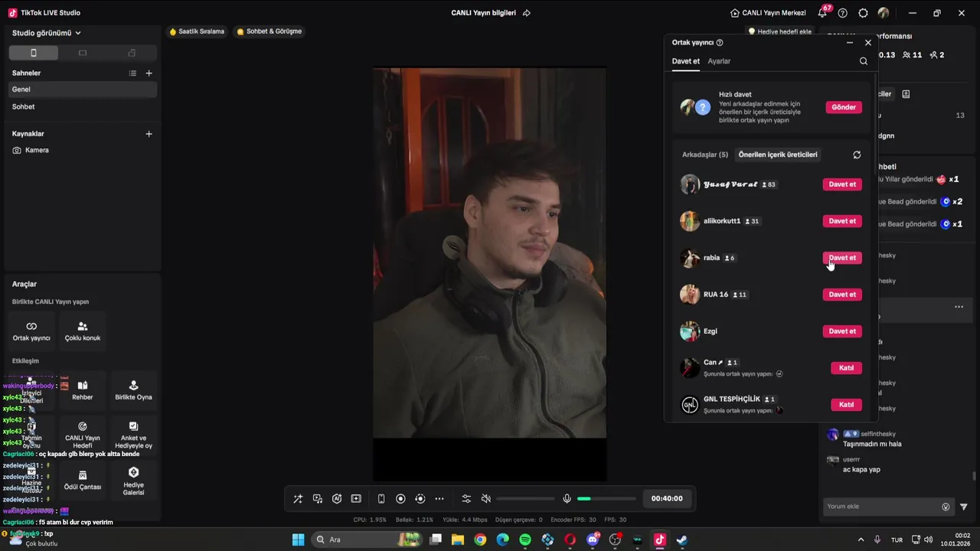Join Can's co-host session with Katıl
The image size is (980, 551).
pyautogui.click(x=846, y=368)
